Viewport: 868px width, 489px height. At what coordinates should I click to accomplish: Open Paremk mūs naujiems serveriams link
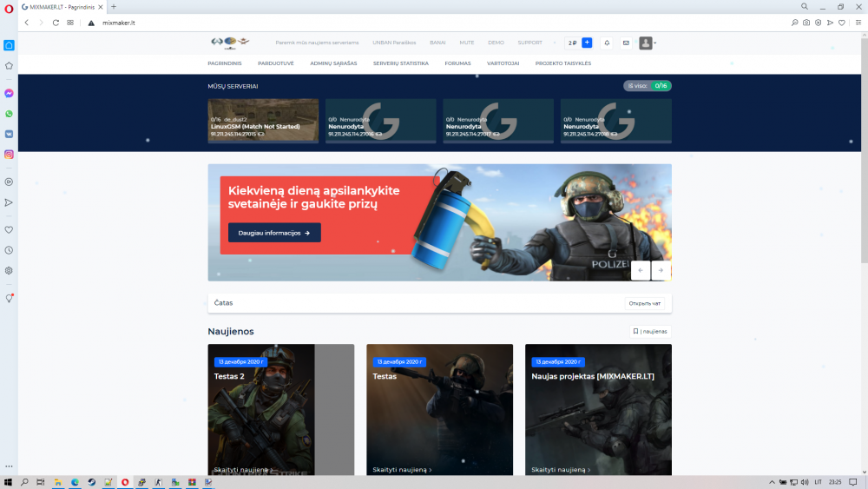pyautogui.click(x=317, y=43)
